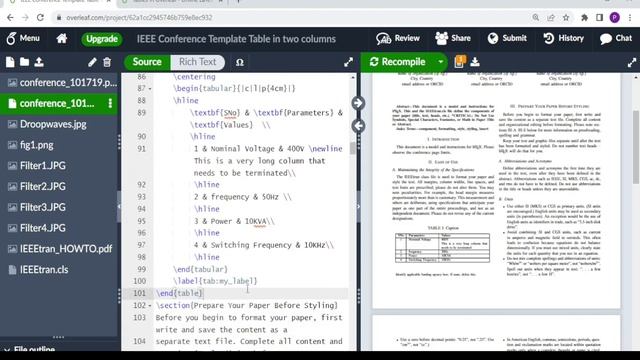
Task: Click line 101 \end{table} in editor
Action: (x=180, y=293)
